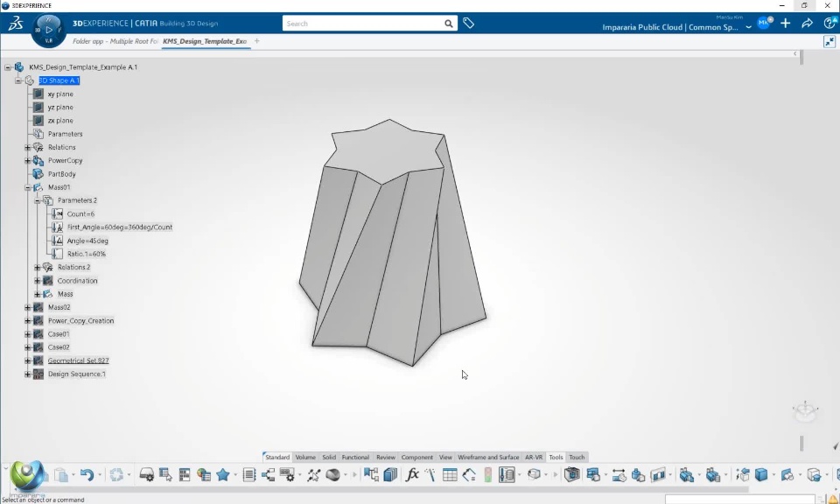Expand the Design Sequence.1 node

click(x=28, y=374)
